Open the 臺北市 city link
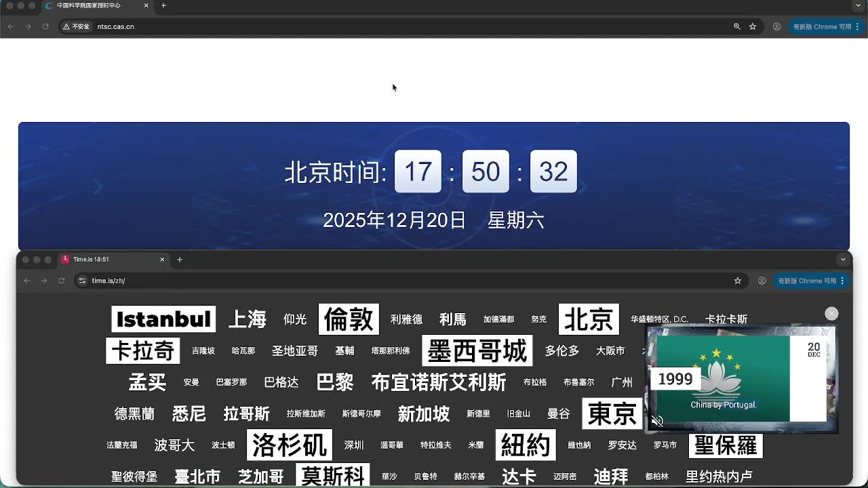The width and height of the screenshot is (868, 488). tap(197, 477)
